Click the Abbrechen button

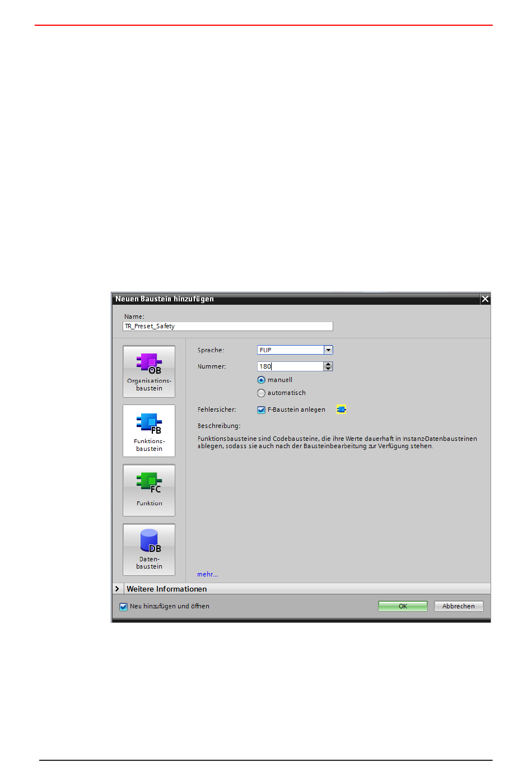coord(459,606)
